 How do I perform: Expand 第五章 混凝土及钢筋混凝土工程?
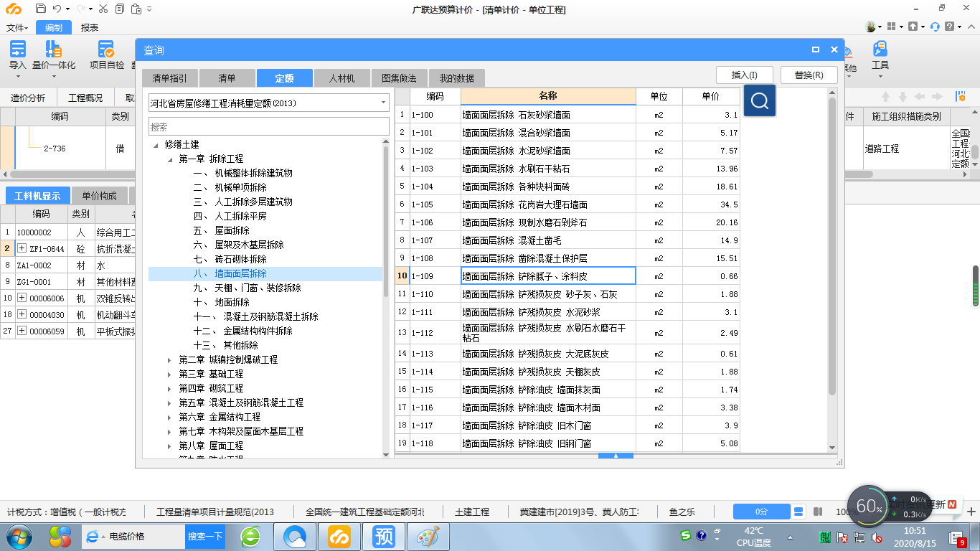pyautogui.click(x=170, y=402)
